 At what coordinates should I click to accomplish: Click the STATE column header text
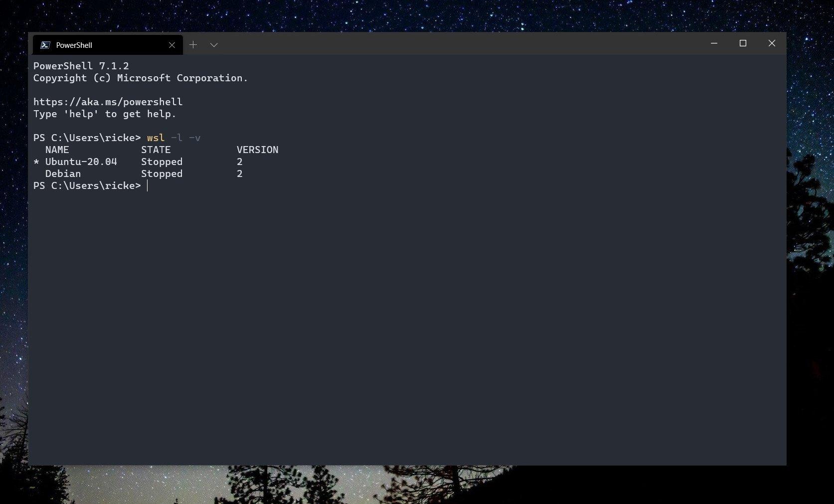coord(156,150)
